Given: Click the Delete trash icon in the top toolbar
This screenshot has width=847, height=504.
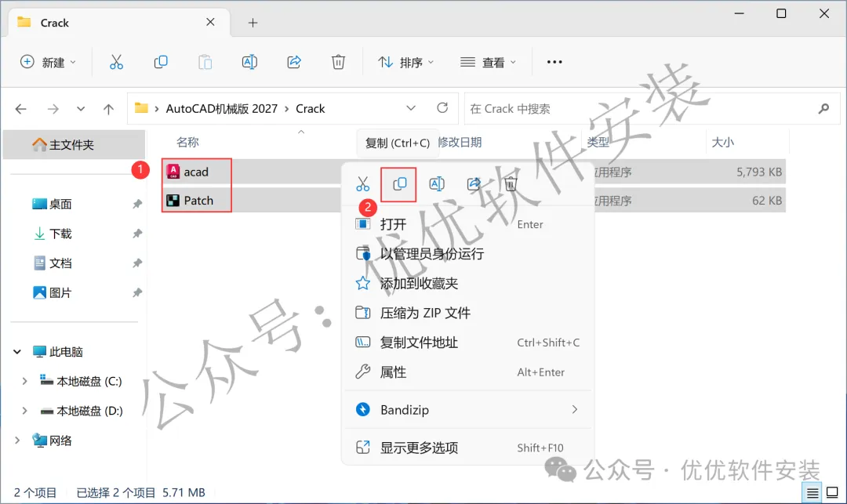Looking at the screenshot, I should coord(338,62).
